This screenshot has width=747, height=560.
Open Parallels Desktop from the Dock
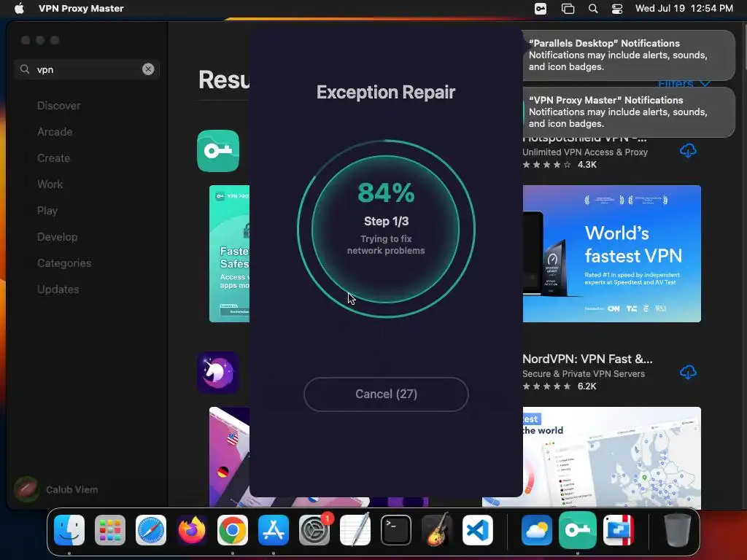619,530
